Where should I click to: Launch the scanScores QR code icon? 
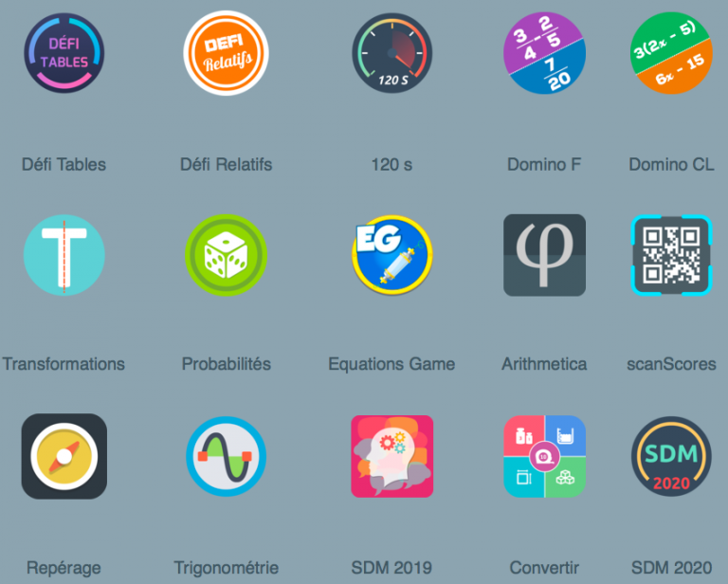671,255
